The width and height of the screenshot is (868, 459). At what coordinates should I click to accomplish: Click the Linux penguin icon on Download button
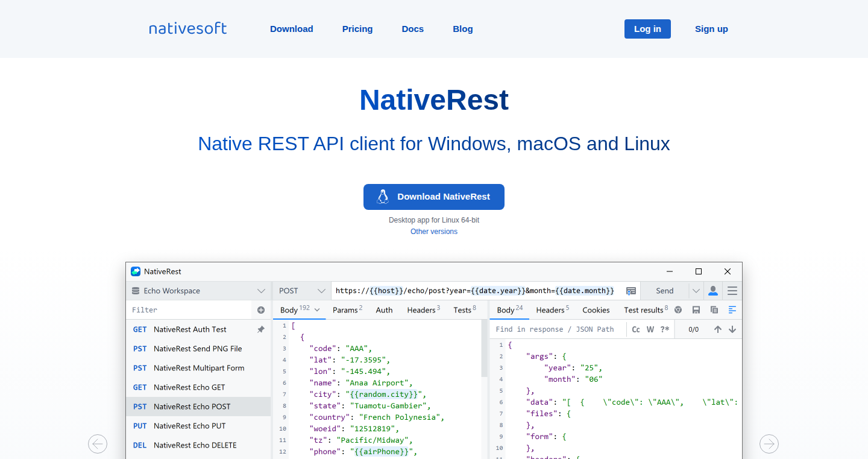pos(382,197)
